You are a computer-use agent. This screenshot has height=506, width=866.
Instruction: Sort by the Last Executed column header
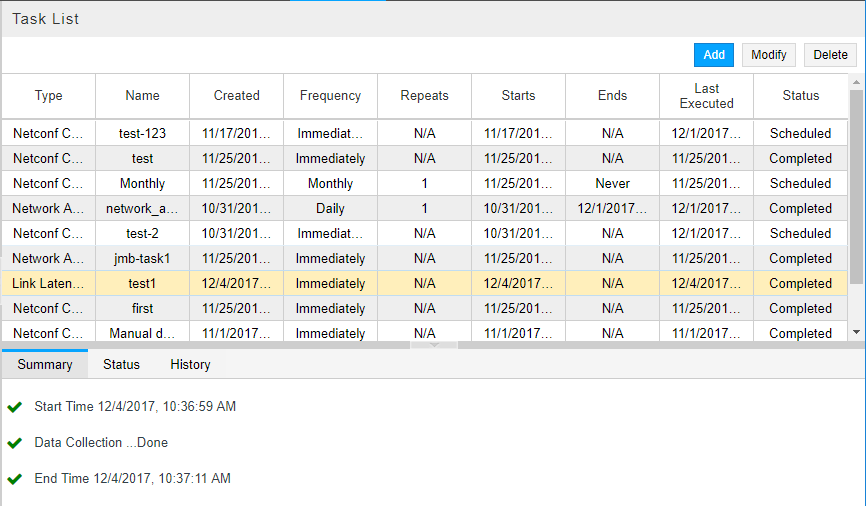pyautogui.click(x=706, y=96)
